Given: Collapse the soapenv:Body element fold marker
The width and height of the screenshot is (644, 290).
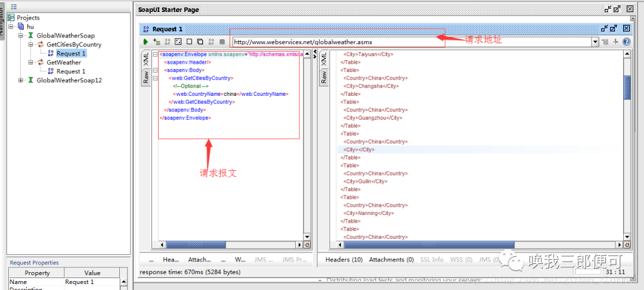Looking at the screenshot, I should tap(155, 70).
